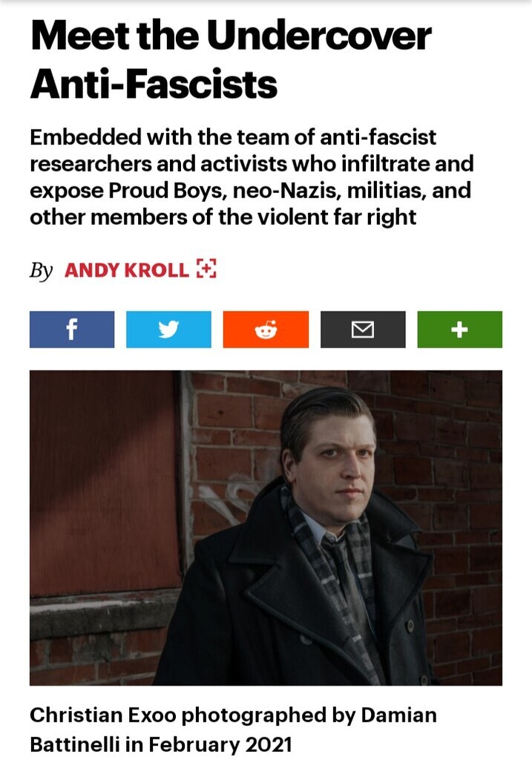
Task: Select the headline 'Meet the Undercover Anti-Fascists'
Action: coord(231,60)
